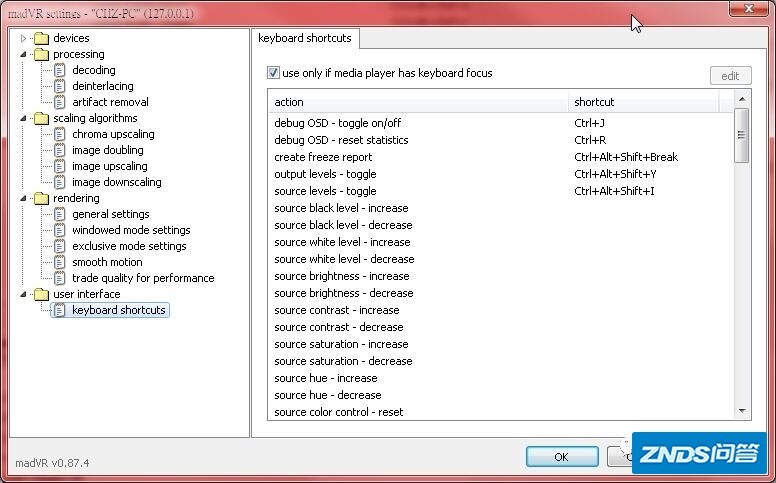Select source saturation - increase row
The image size is (776, 483).
click(501, 344)
